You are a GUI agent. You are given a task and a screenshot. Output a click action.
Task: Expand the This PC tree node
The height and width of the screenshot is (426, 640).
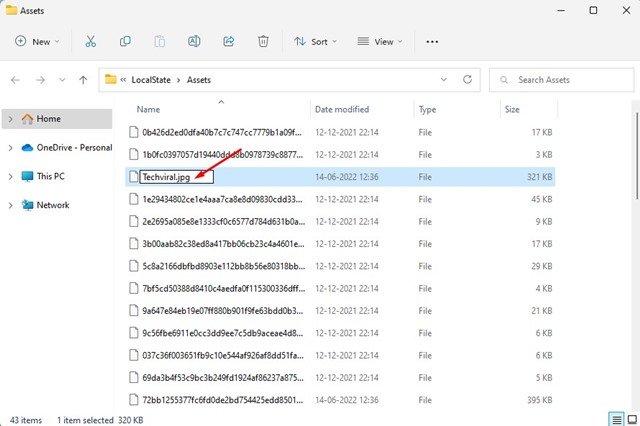pyautogui.click(x=11, y=176)
